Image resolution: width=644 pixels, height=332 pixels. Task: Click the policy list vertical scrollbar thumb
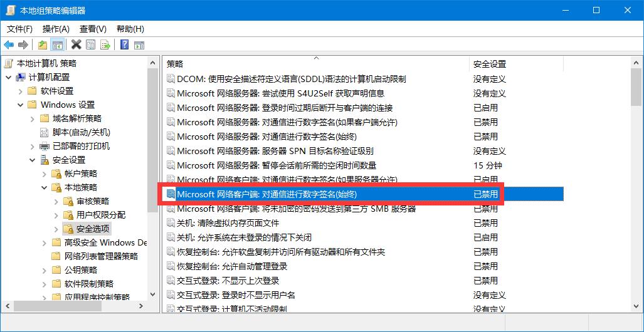coord(636,88)
